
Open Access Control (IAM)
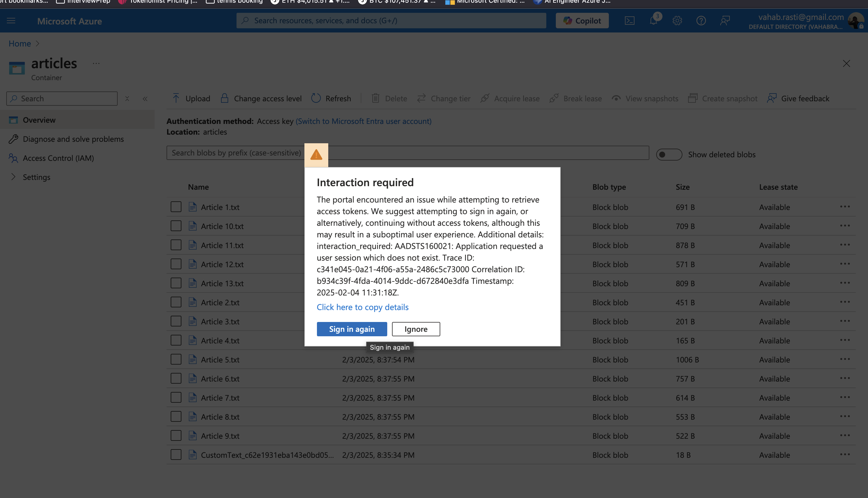77,158
